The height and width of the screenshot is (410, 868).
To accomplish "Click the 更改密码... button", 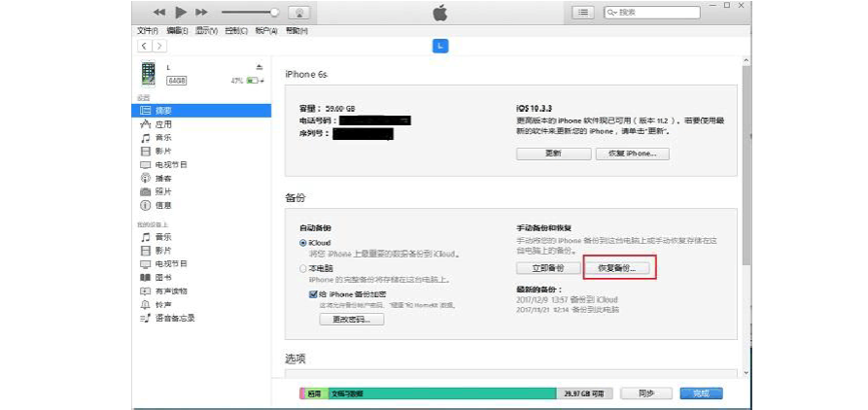I will 352,320.
